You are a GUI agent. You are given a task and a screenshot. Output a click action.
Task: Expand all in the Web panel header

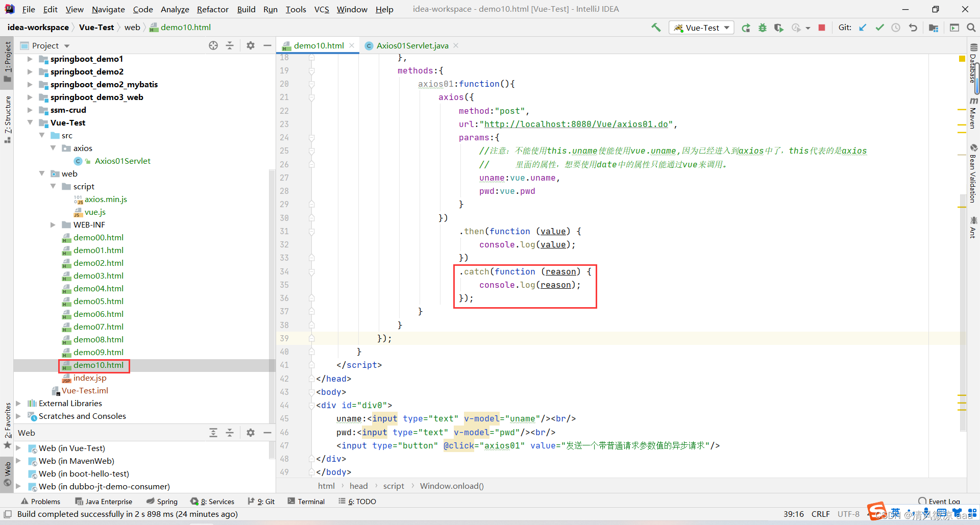coord(213,433)
